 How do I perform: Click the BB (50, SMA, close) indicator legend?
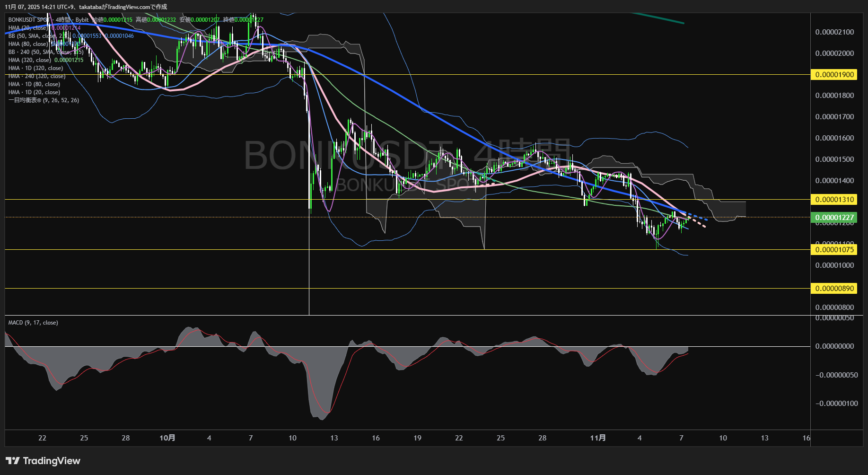coord(32,36)
